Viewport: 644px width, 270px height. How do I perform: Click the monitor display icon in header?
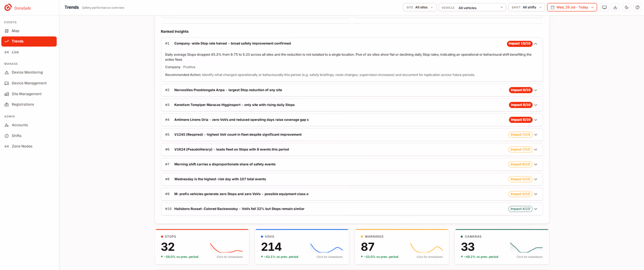pyautogui.click(x=604, y=7)
